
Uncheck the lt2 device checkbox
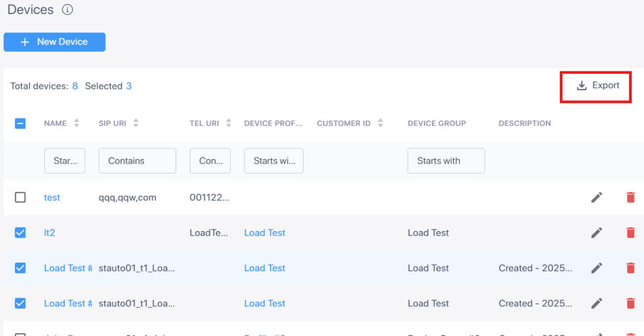pyautogui.click(x=20, y=232)
